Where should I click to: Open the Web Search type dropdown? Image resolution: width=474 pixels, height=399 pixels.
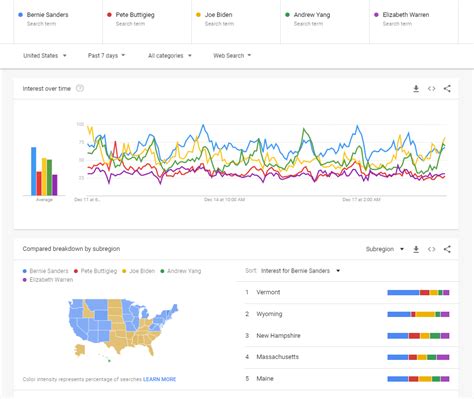point(232,56)
